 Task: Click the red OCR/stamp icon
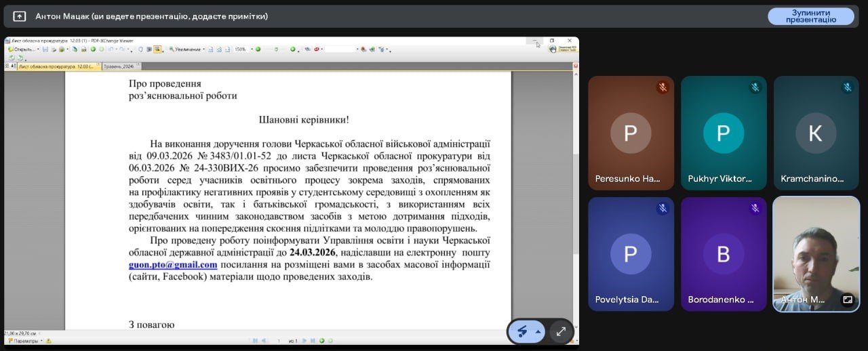point(317,49)
